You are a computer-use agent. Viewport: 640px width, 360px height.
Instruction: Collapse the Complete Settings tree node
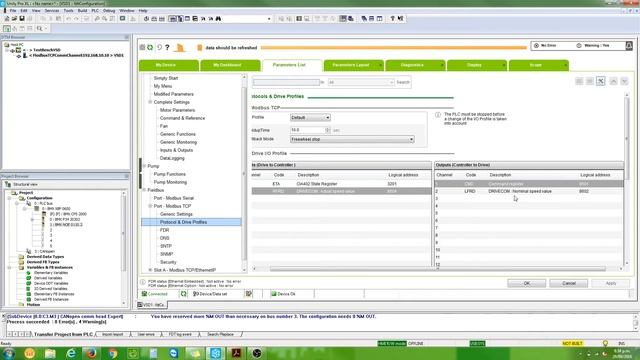coord(150,102)
